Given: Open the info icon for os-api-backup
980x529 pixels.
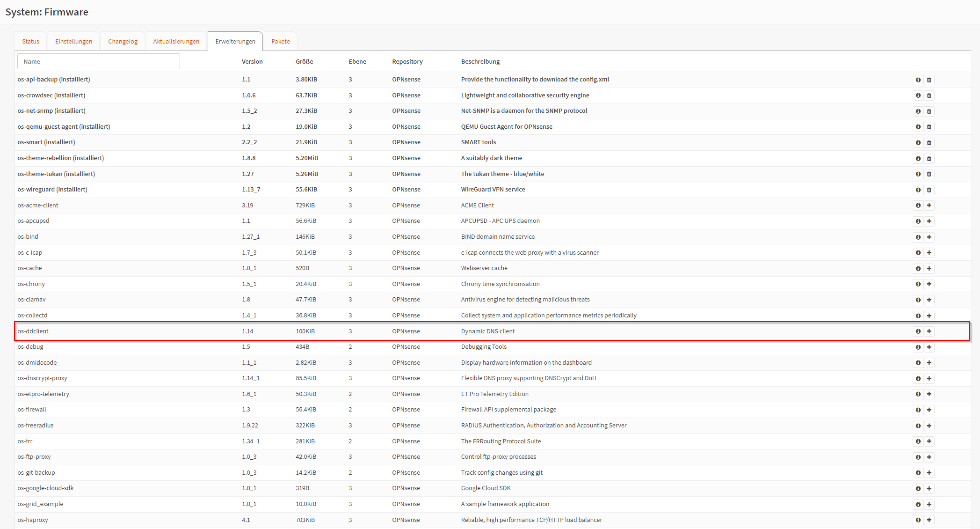Looking at the screenshot, I should (x=918, y=80).
